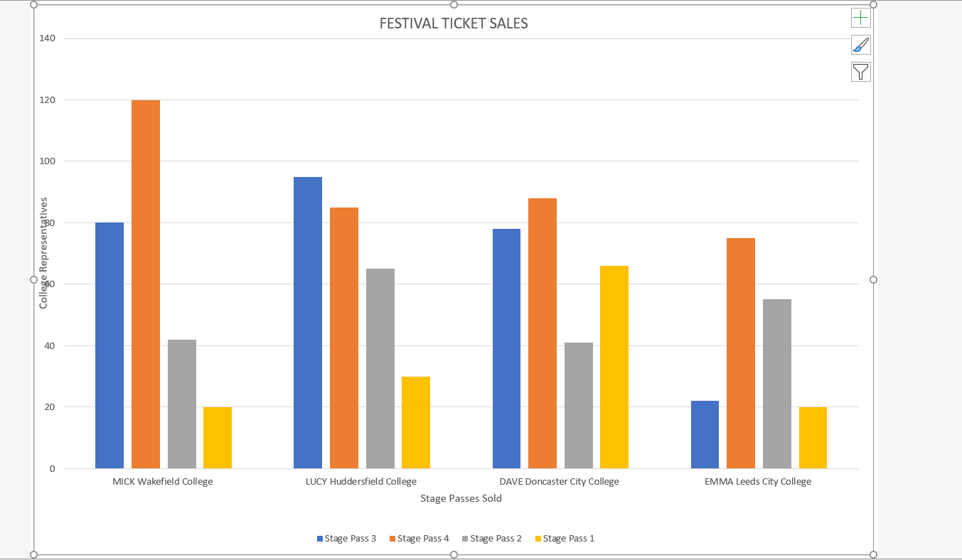Open the Chart Elements plus button
This screenshot has height=560, width=962.
[860, 18]
